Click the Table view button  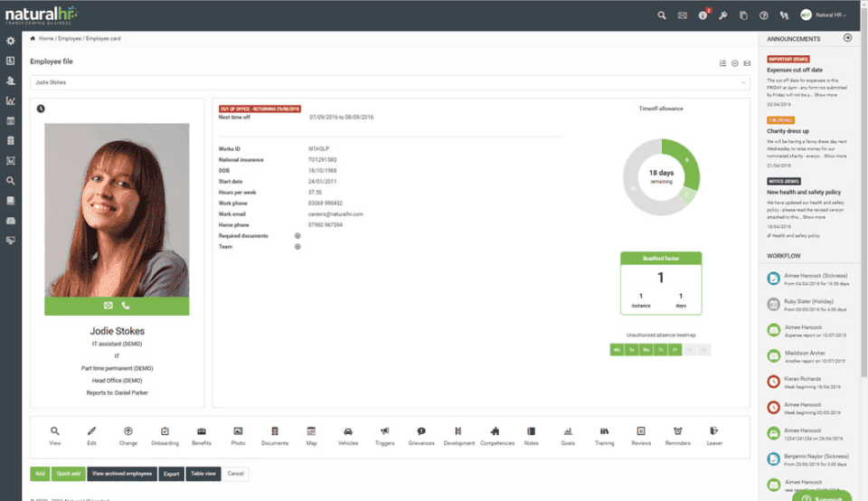(203, 474)
